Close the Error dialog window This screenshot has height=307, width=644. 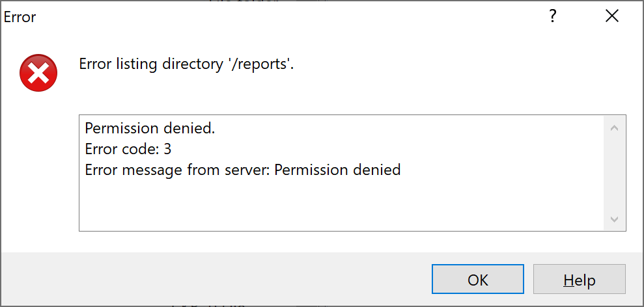tap(611, 17)
